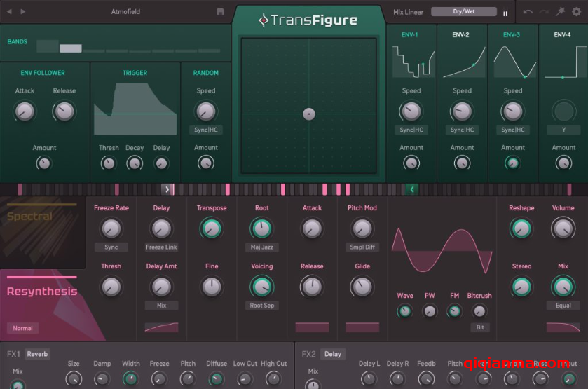Click the oscillator waveform display

[x=442, y=250]
